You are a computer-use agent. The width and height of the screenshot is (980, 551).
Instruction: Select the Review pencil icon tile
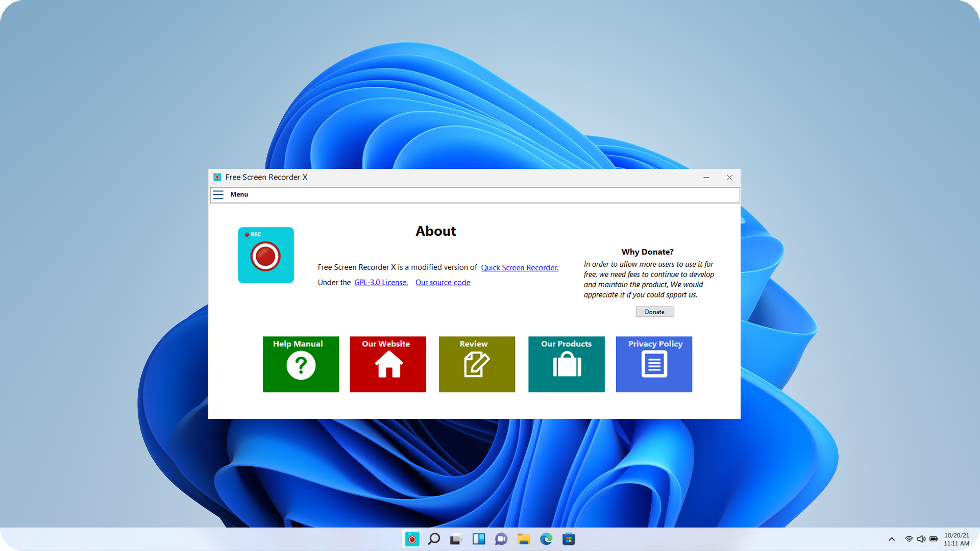(477, 364)
